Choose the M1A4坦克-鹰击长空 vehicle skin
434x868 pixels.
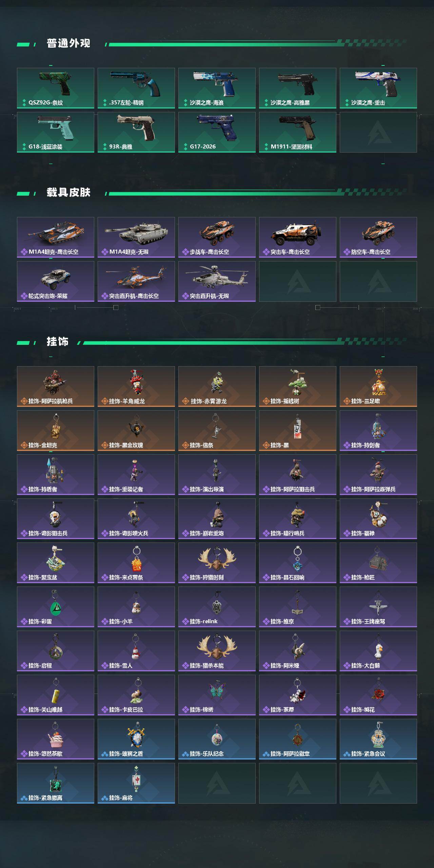[56, 237]
